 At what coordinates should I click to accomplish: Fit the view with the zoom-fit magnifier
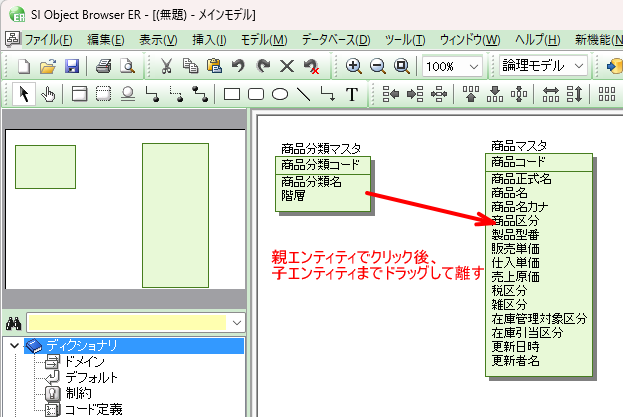(x=402, y=66)
